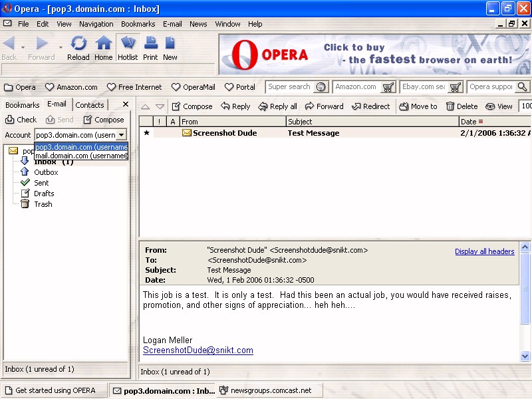Screen dimensions: 532x399
Task: Open the Help menu
Action: [255, 24]
